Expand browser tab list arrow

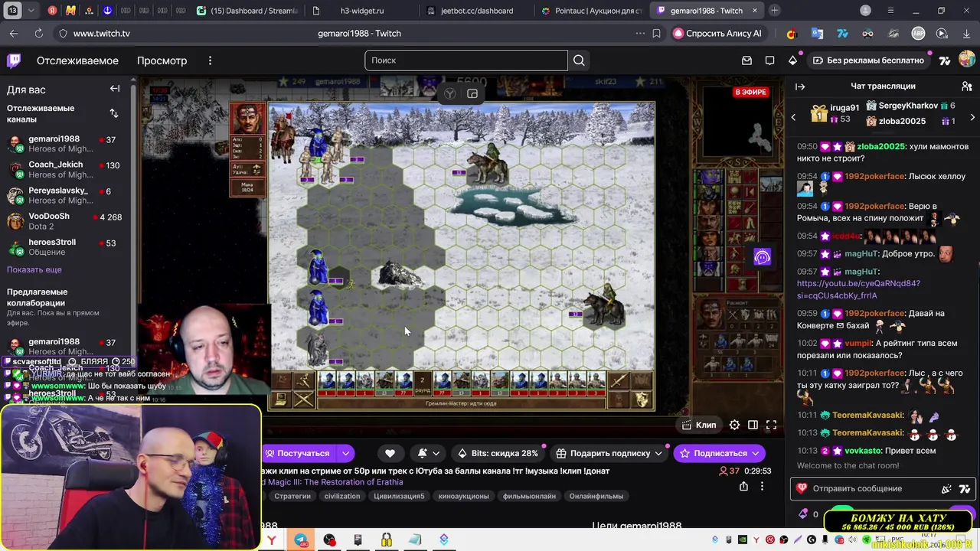coord(31,11)
